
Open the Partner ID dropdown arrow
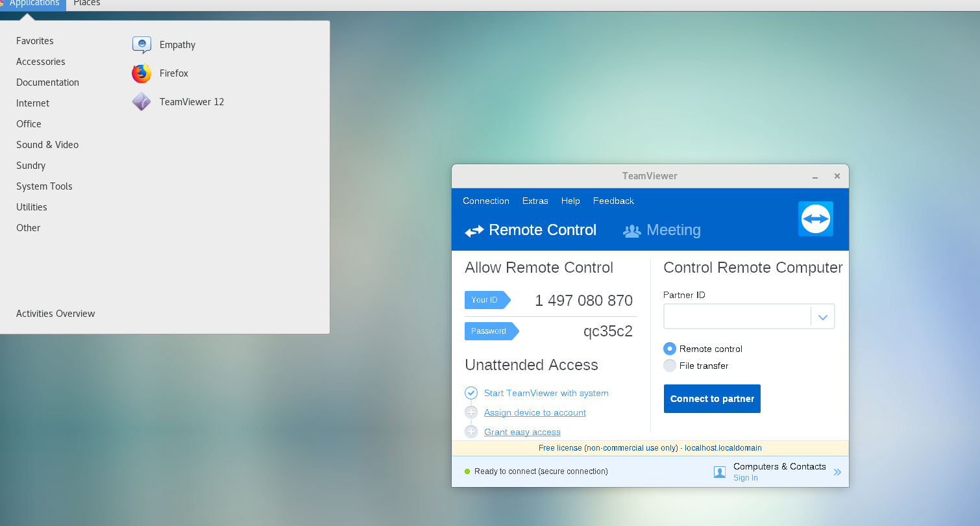coord(823,317)
